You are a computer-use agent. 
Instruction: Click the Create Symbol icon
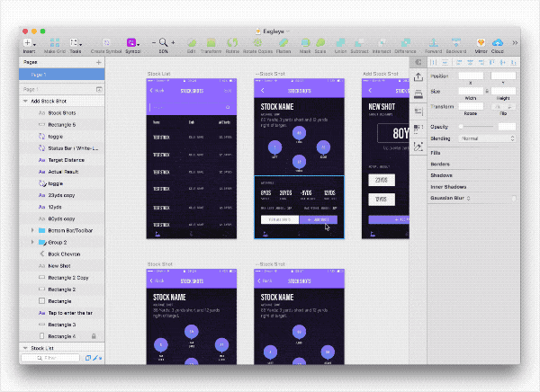point(106,42)
